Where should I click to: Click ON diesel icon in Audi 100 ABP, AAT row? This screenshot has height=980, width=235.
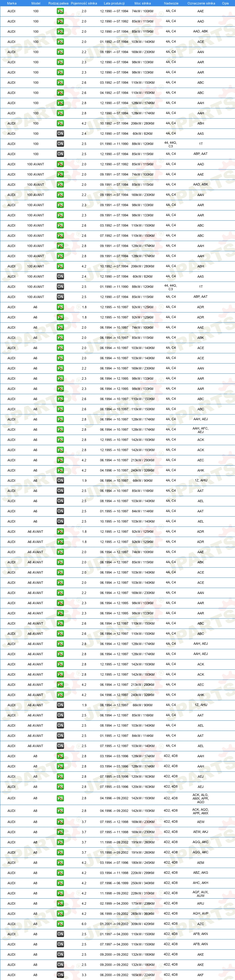[60, 154]
